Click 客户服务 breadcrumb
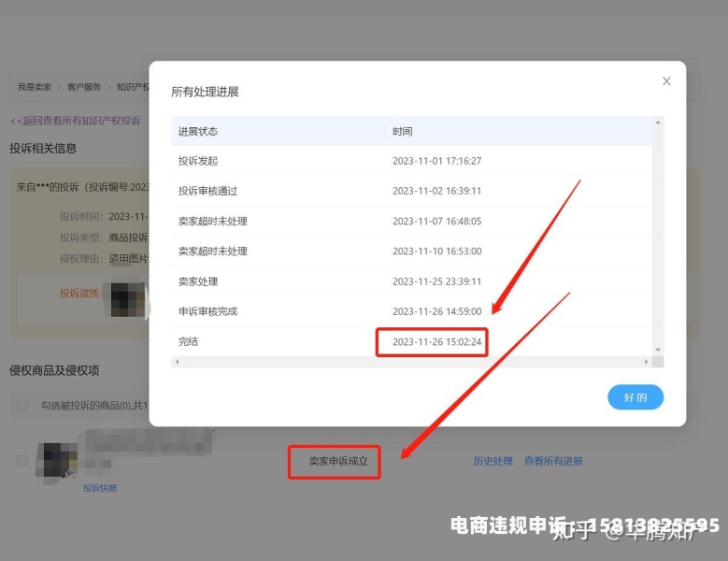This screenshot has height=561, width=728. (84, 87)
